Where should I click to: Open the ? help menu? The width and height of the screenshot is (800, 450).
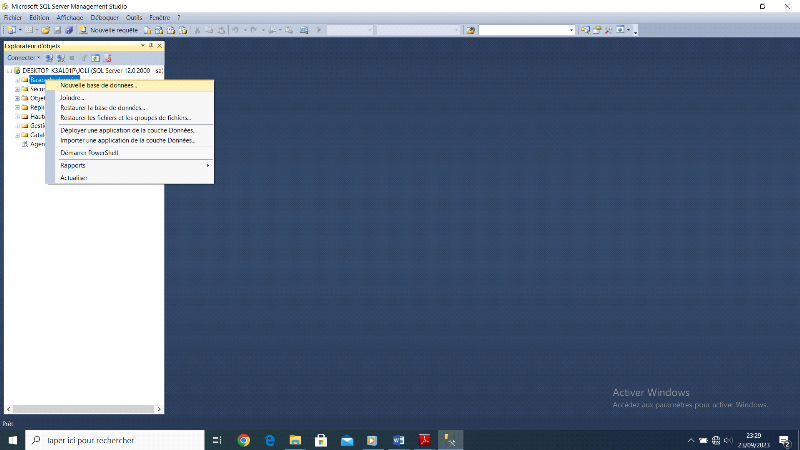pyautogui.click(x=179, y=17)
